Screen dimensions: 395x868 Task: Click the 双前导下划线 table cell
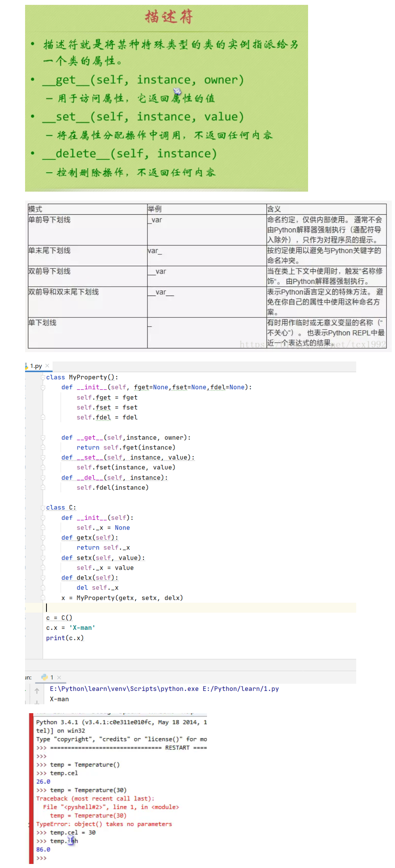coord(88,276)
